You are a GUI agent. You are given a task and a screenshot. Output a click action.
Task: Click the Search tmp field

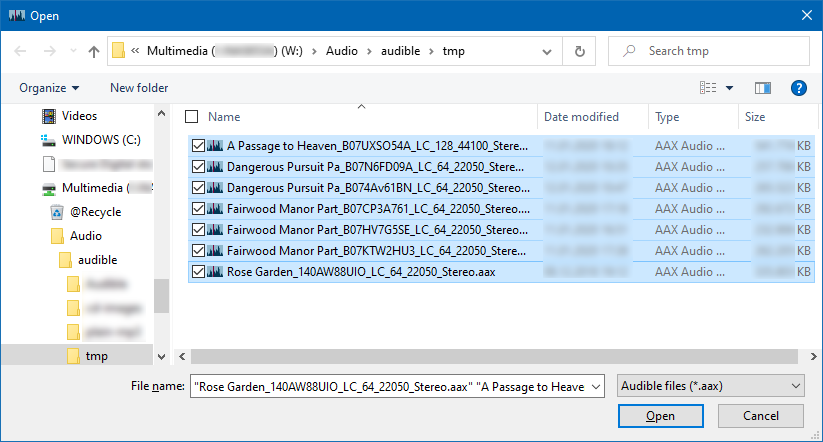click(x=709, y=51)
